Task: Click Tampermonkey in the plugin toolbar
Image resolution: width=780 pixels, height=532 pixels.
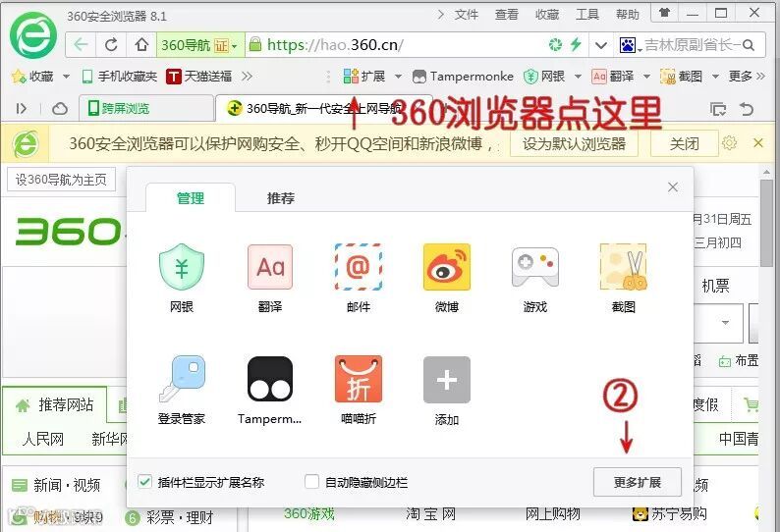Action: point(463,77)
